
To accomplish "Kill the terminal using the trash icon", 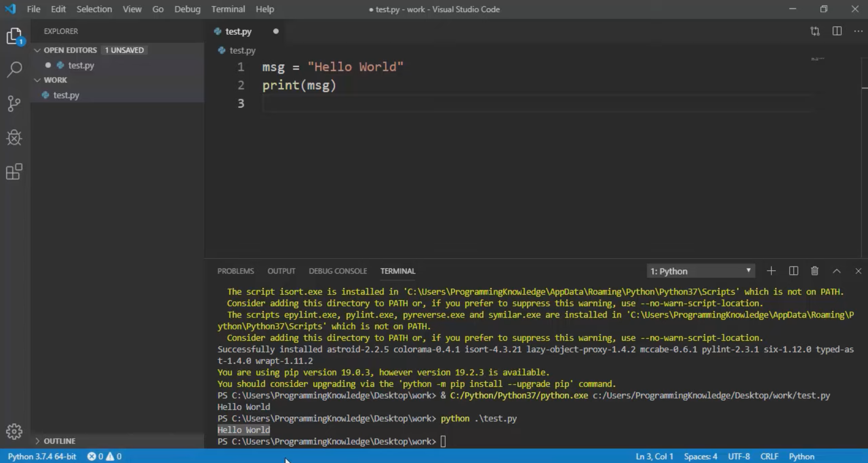I will pos(815,271).
